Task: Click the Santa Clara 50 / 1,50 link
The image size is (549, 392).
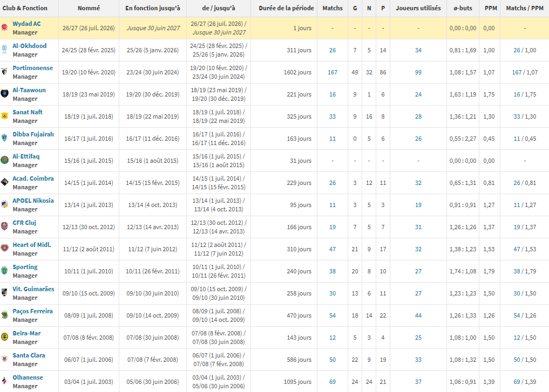Action: click(525, 360)
